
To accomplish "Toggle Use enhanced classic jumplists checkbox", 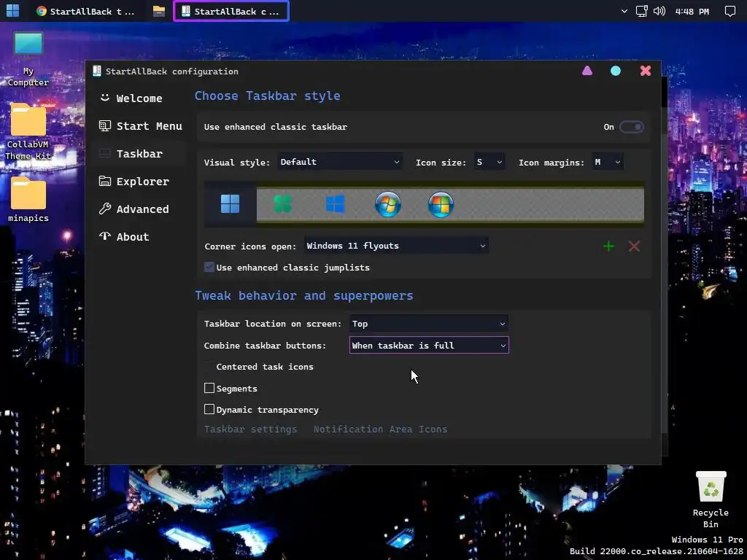I will point(209,267).
